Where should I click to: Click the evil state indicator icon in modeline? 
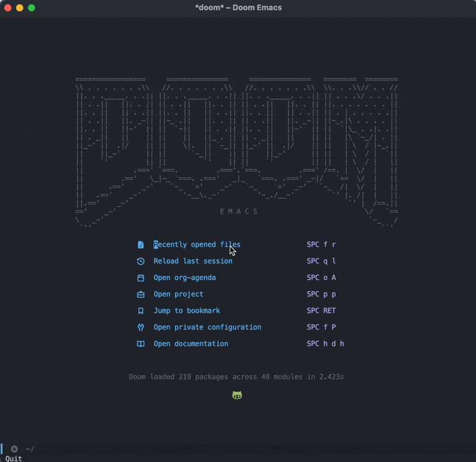(14, 449)
